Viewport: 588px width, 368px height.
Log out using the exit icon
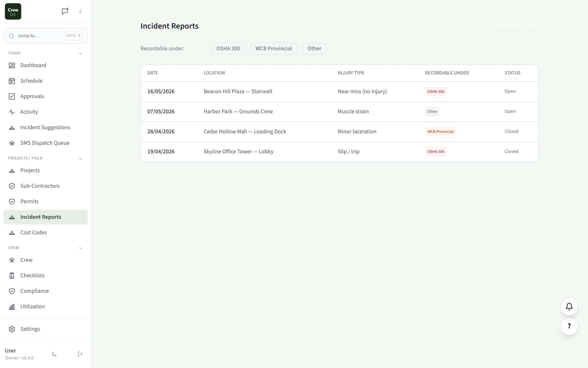point(80,354)
